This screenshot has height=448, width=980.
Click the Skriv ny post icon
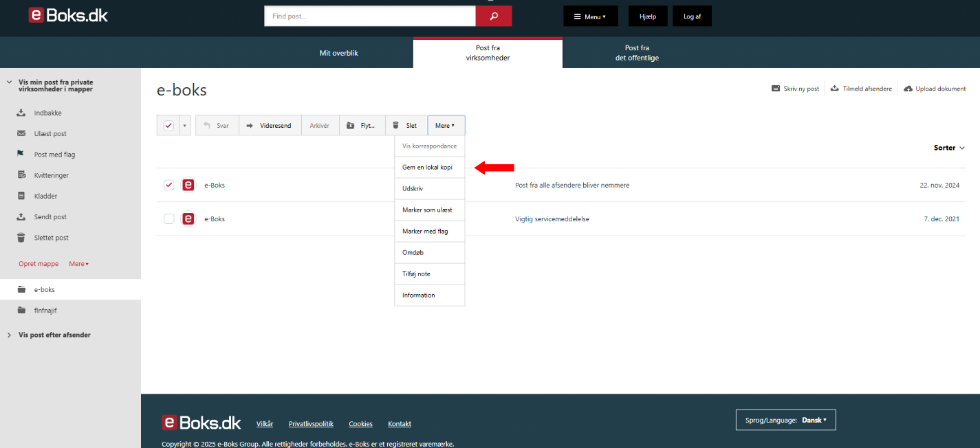pyautogui.click(x=775, y=89)
